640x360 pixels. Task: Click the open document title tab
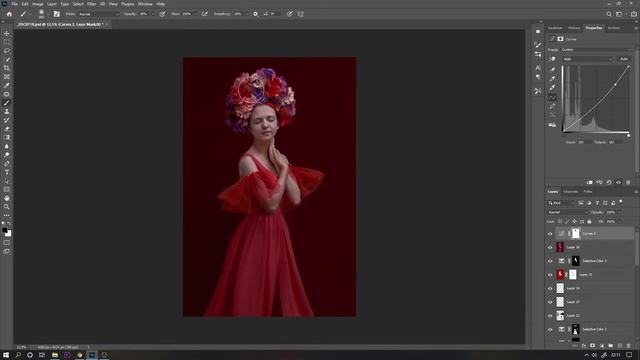point(60,24)
